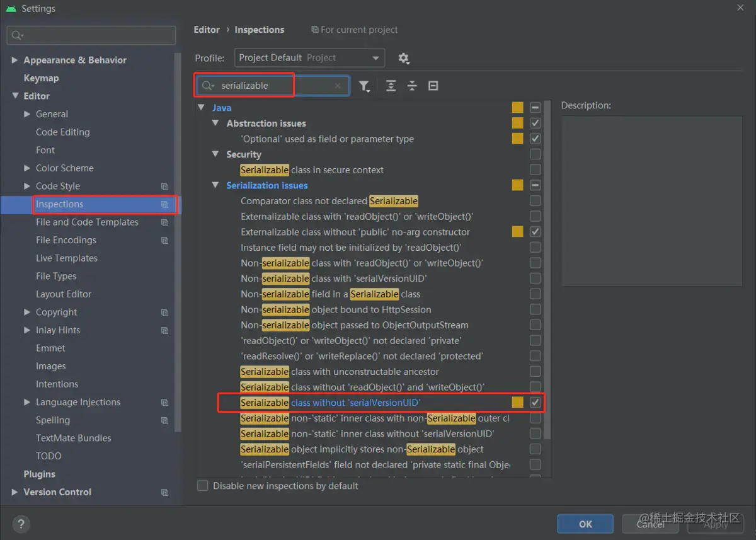756x540 pixels.
Task: Uncheck 'Optional' used as field inspection
Action: pyautogui.click(x=535, y=139)
